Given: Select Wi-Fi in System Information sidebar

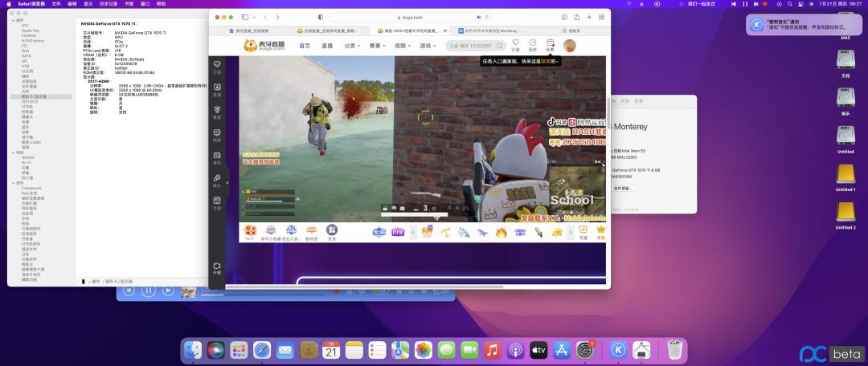Looking at the screenshot, I should coord(26,163).
